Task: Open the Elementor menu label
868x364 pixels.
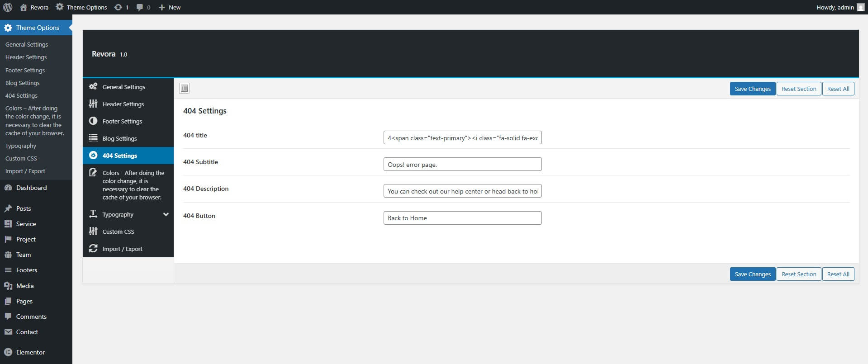Action: point(31,352)
